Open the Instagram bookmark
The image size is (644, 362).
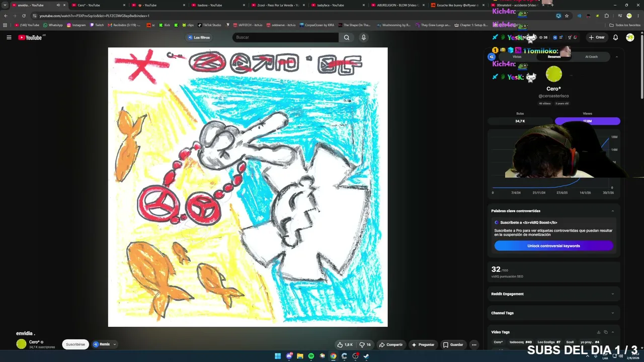(76, 25)
